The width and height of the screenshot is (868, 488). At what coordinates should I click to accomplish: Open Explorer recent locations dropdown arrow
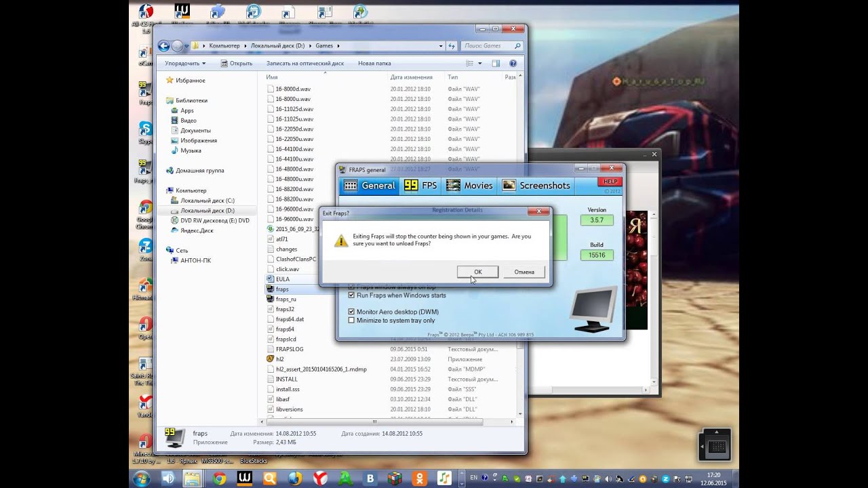point(188,46)
